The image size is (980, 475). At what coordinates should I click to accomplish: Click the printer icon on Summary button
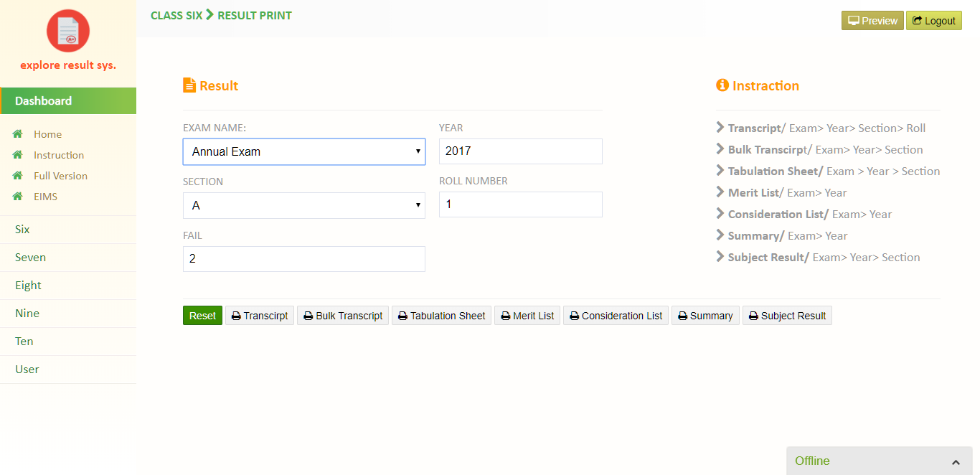[682, 316]
